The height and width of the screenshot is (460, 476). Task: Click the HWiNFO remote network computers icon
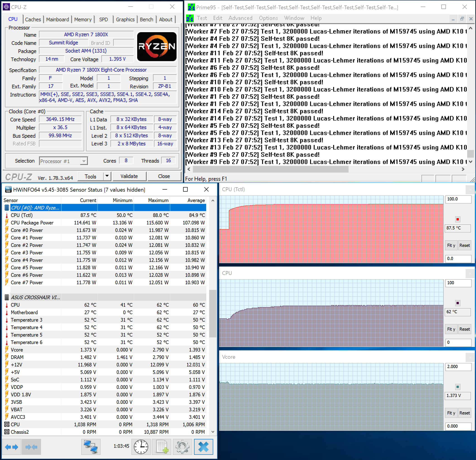pyautogui.click(x=91, y=447)
